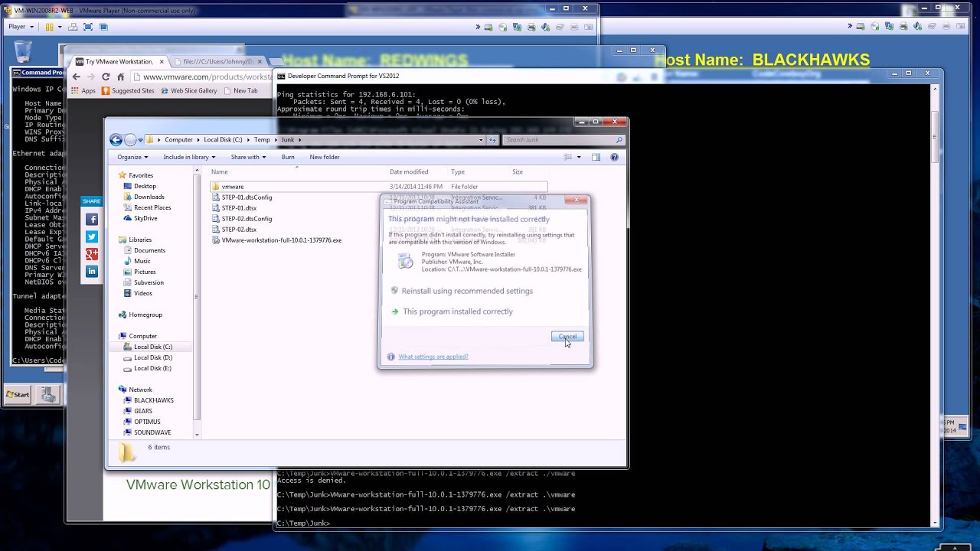Viewport: 980px width, 551px height.
Task: Choose Reinstall using recommended settings
Action: click(x=467, y=291)
